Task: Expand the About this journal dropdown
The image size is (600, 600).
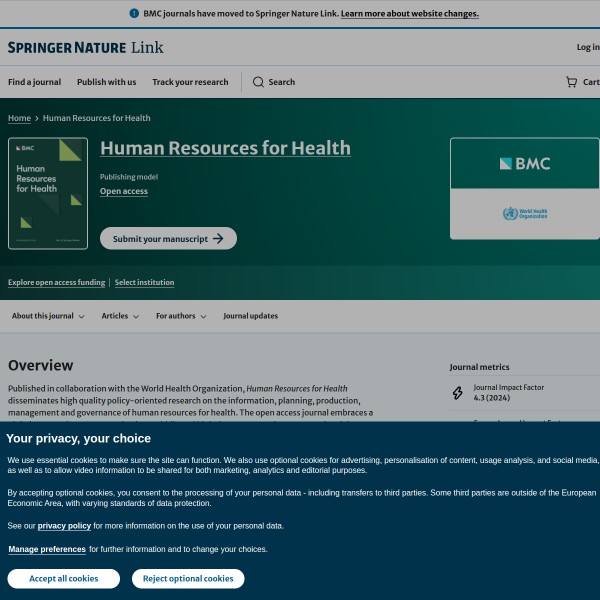Action: click(x=48, y=316)
